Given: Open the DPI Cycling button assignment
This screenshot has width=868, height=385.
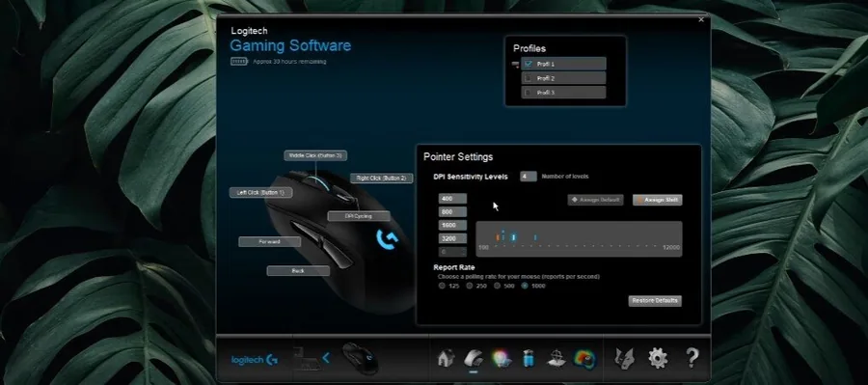Looking at the screenshot, I should (x=359, y=216).
